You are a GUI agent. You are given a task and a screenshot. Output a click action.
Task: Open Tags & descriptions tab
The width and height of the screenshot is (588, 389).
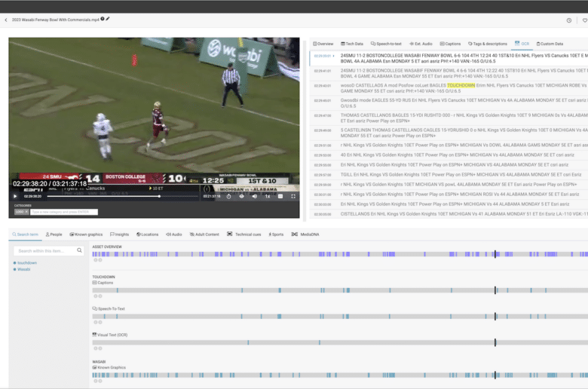click(x=488, y=44)
